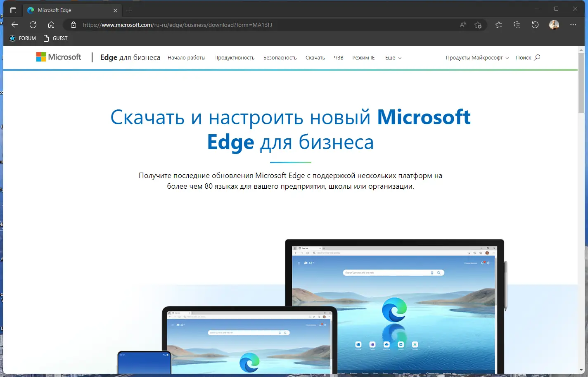Open the Favorites list icon

(499, 25)
